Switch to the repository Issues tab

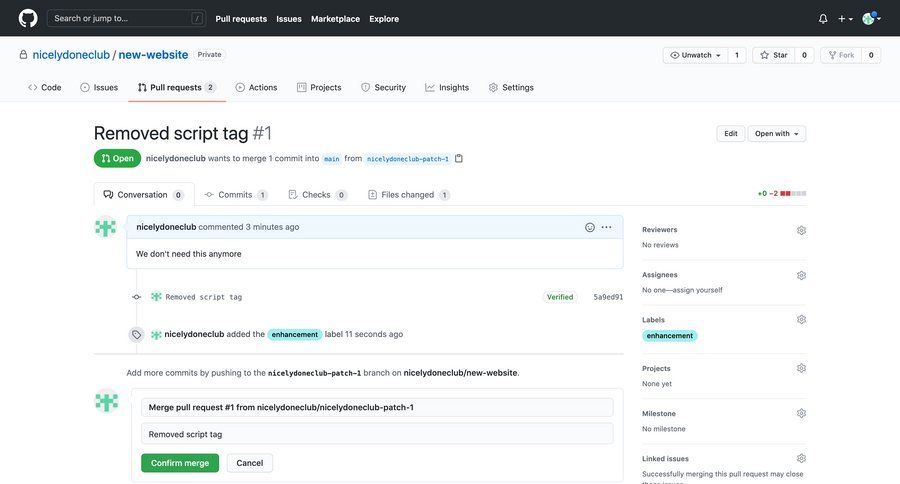point(99,87)
